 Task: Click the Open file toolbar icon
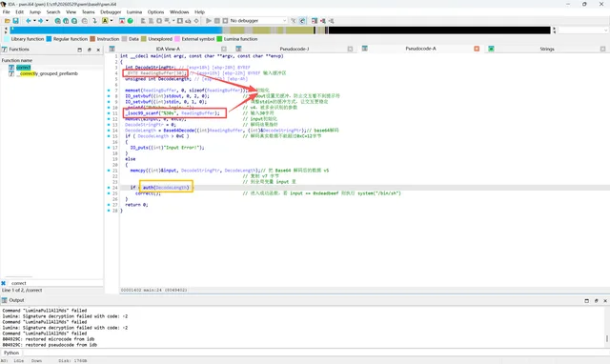8,21
